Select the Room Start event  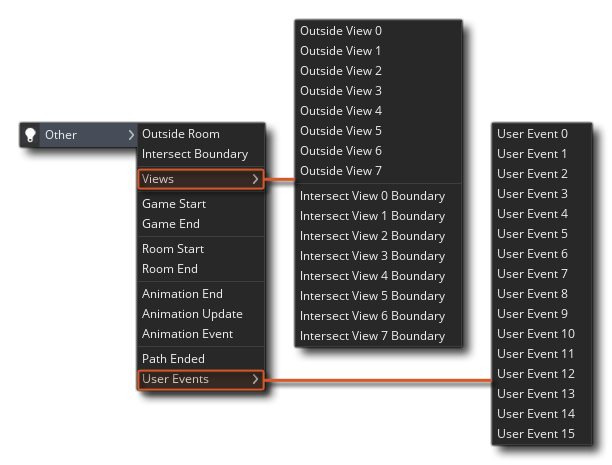click(173, 249)
